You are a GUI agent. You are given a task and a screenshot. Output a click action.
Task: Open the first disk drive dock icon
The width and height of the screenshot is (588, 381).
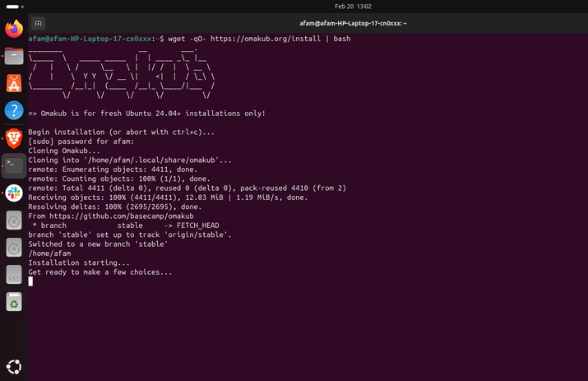click(14, 221)
